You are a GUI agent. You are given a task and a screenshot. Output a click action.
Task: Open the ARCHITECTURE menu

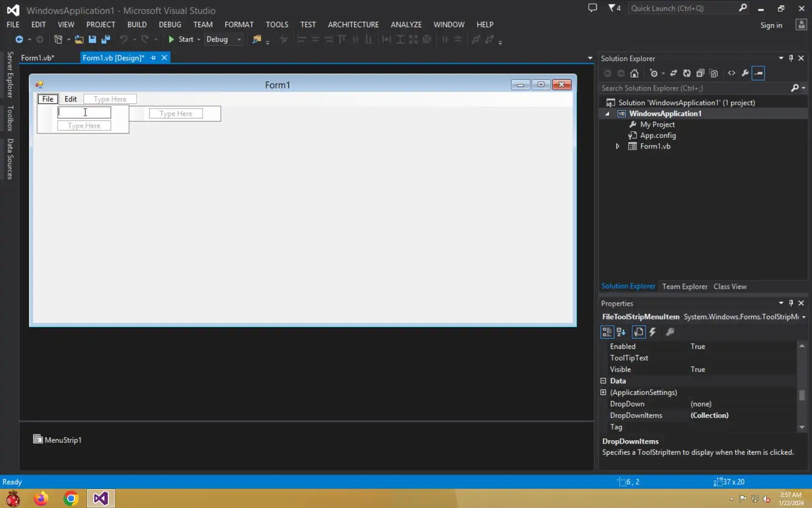(353, 25)
